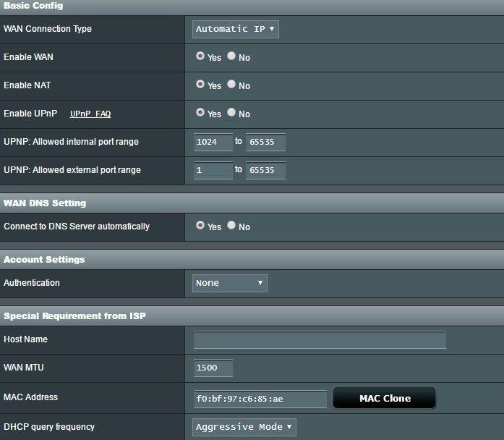Expand the Authentication dropdown
Image resolution: width=504 pixels, height=440 pixels.
230,283
